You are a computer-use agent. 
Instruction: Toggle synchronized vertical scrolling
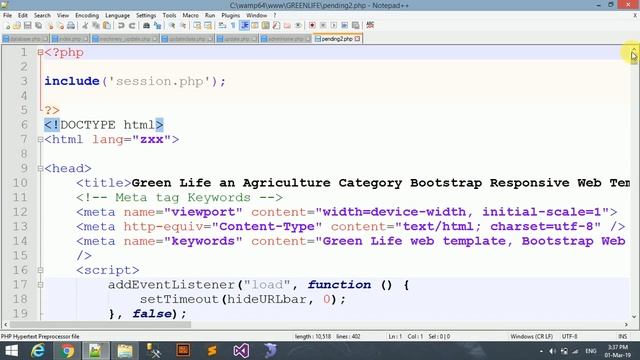pyautogui.click(x=196, y=25)
